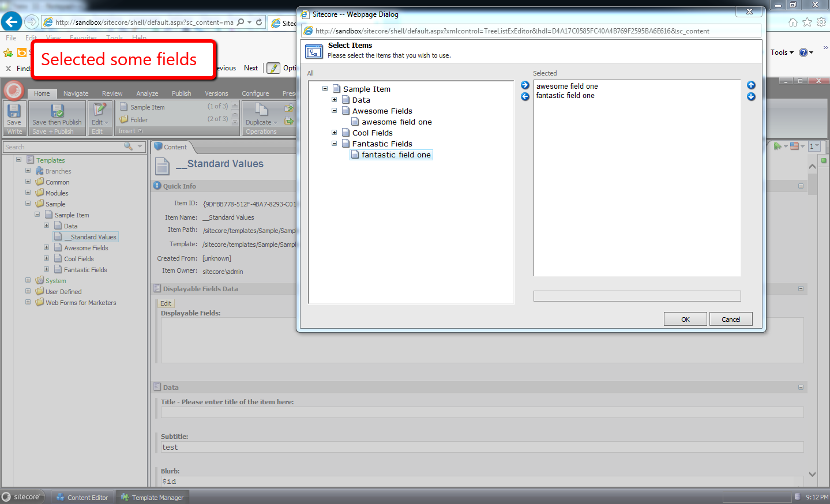Cancel the Select Items dialog
The image size is (830, 504).
coord(730,319)
